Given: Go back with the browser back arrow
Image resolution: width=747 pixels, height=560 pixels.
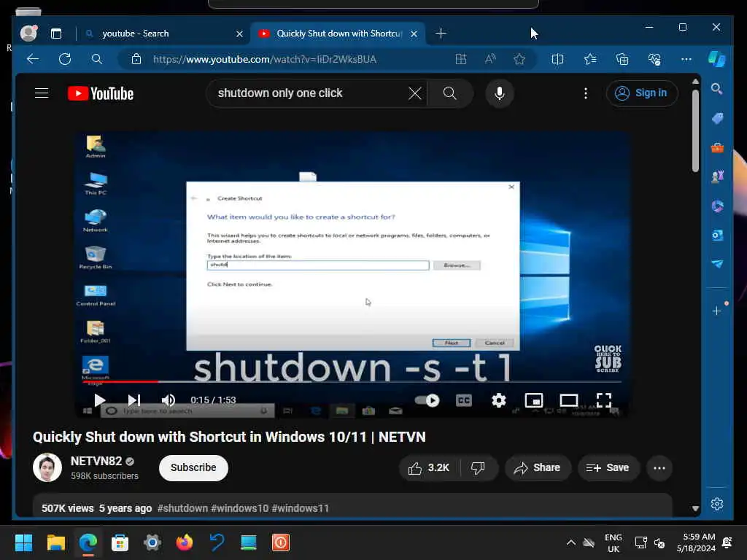Looking at the screenshot, I should [33, 59].
